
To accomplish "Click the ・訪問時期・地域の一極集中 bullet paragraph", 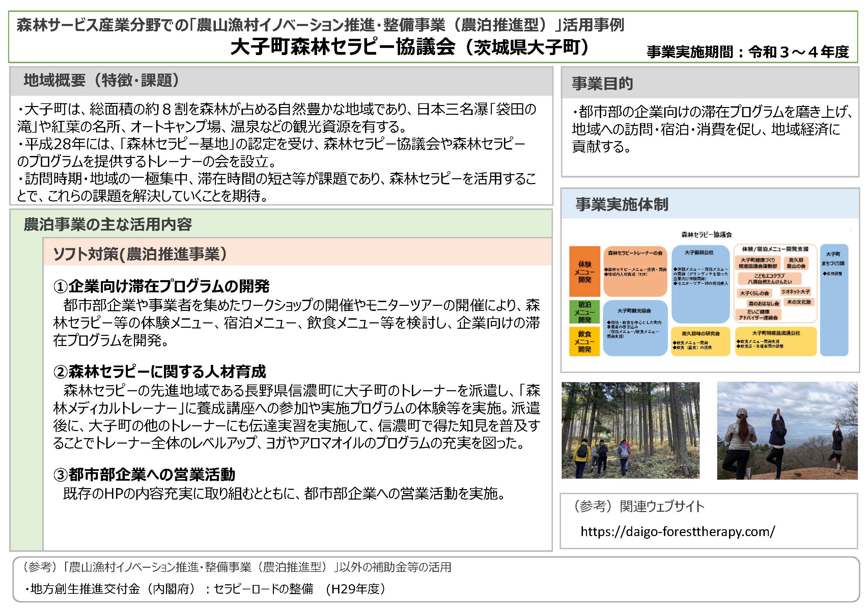I will tap(276, 187).
